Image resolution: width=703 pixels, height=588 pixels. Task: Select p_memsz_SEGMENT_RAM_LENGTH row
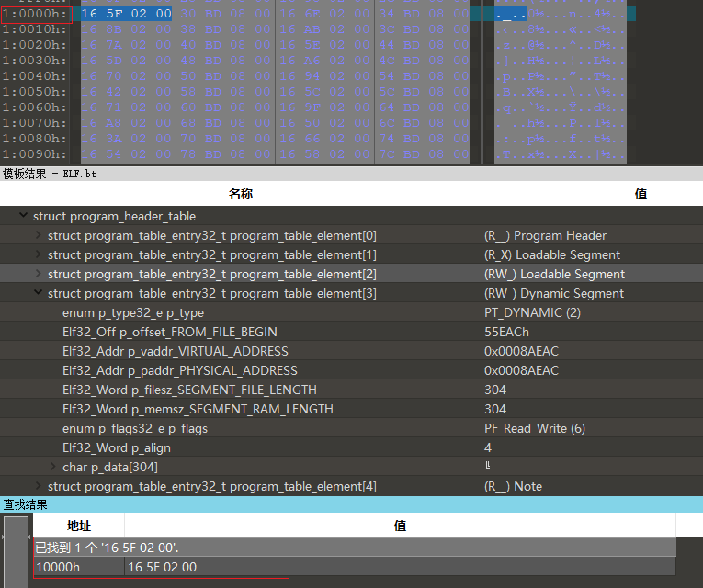tap(351, 409)
